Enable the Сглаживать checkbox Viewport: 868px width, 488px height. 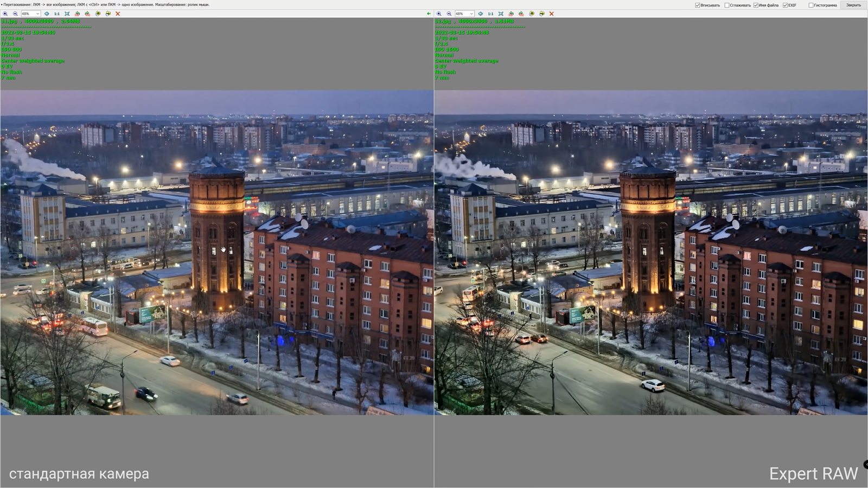727,5
